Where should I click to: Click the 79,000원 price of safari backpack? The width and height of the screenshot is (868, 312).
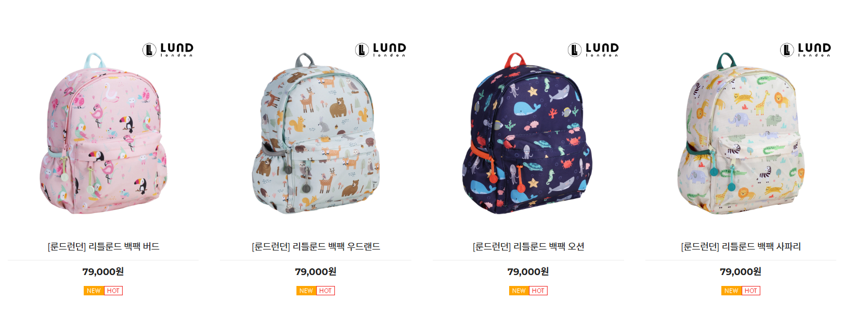coord(741,271)
